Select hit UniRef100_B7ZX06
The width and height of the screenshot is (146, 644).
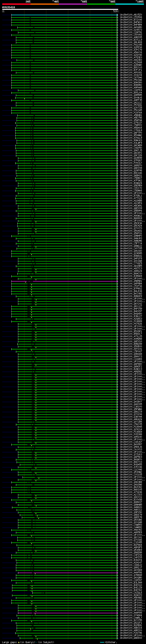click(x=131, y=20)
